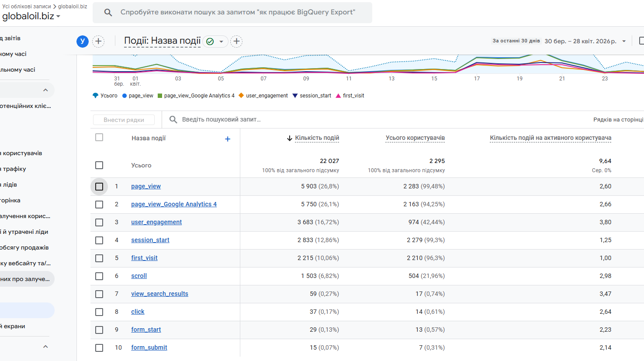Open the date range dropdown arrow
The width and height of the screenshot is (644, 361).
tap(624, 41)
